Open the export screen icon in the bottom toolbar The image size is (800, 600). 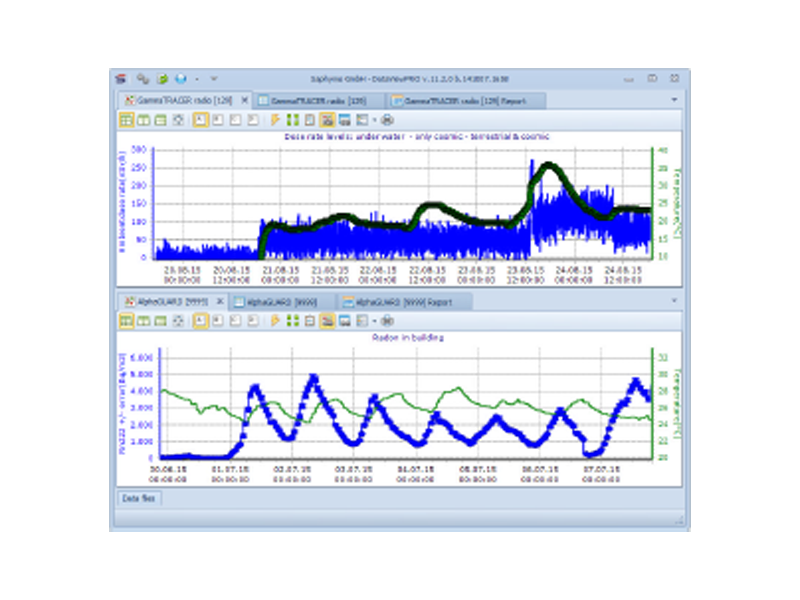click(x=361, y=322)
